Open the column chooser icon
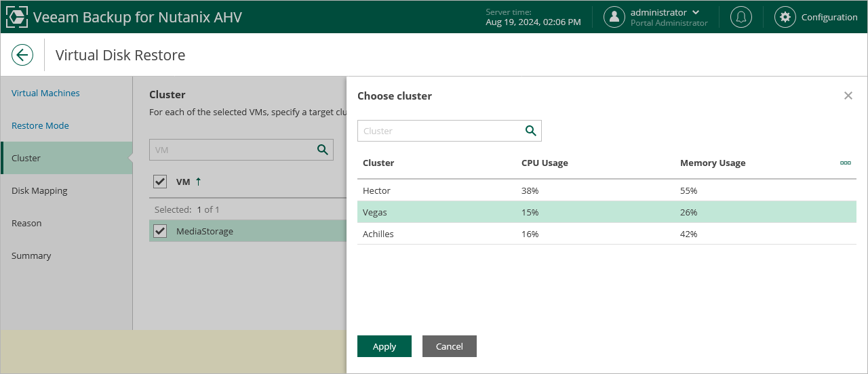868x374 pixels. coord(845,163)
